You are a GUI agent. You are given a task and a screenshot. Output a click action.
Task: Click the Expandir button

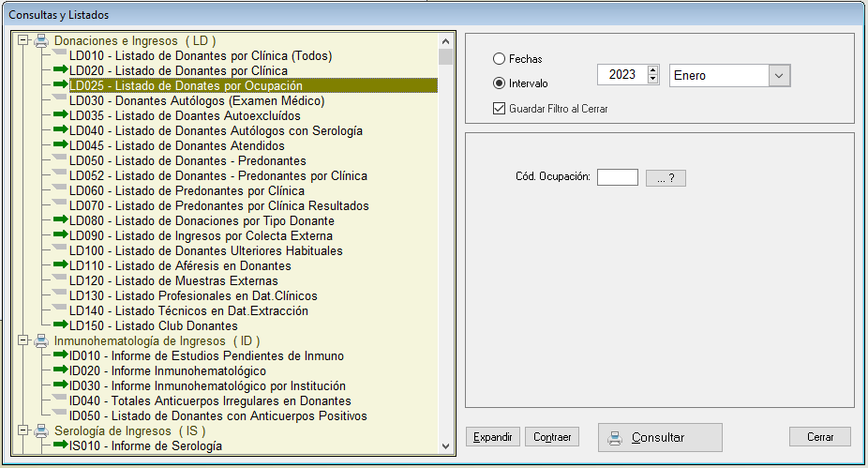coord(493,437)
